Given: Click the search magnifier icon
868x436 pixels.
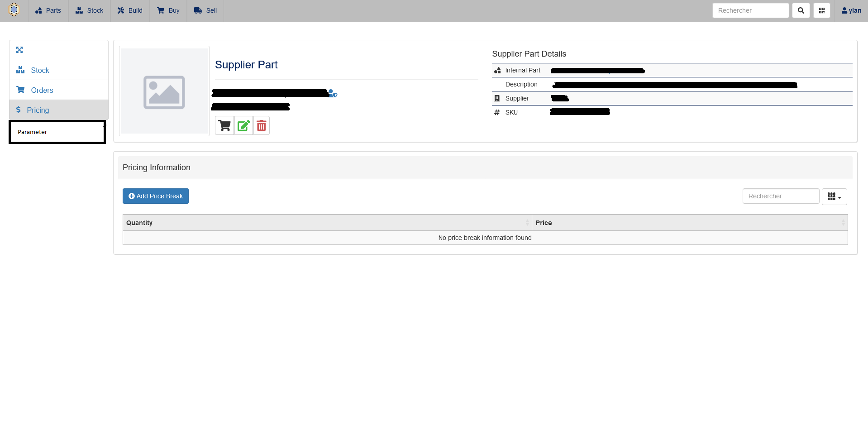Looking at the screenshot, I should point(800,10).
